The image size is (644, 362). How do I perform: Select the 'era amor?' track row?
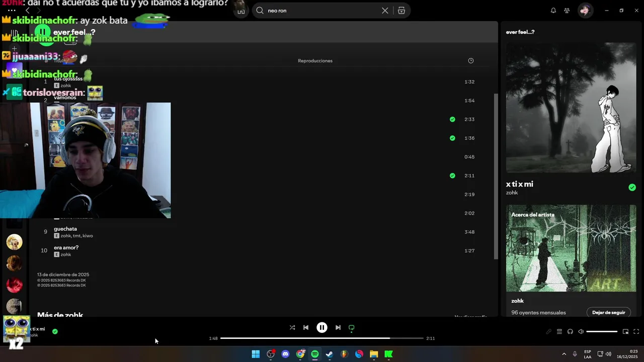(262, 251)
